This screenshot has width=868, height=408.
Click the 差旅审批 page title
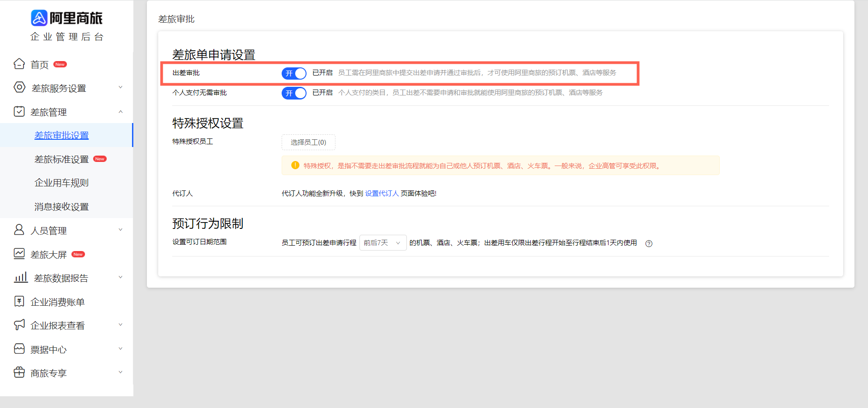click(x=176, y=19)
